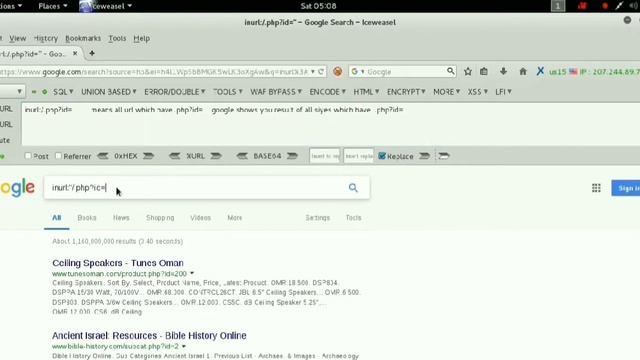Open the TOOLS HackBar dropdown
The height and width of the screenshot is (360, 640).
[x=228, y=92]
